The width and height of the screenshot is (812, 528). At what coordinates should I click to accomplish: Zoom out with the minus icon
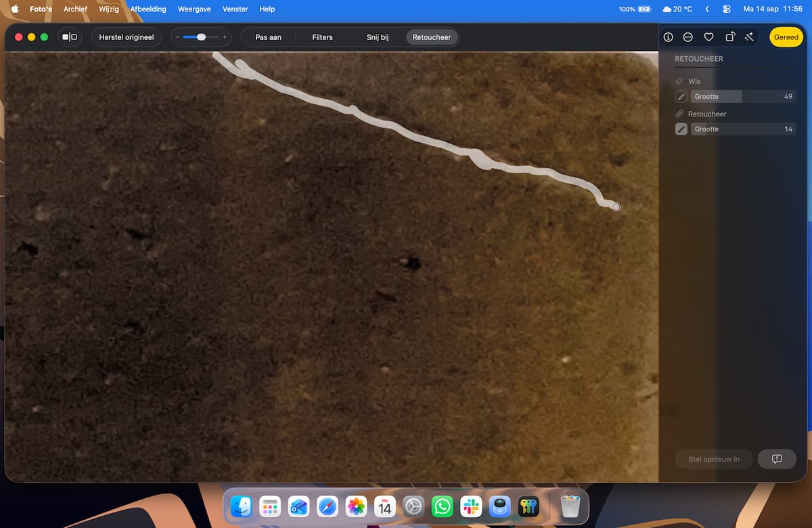[177, 37]
